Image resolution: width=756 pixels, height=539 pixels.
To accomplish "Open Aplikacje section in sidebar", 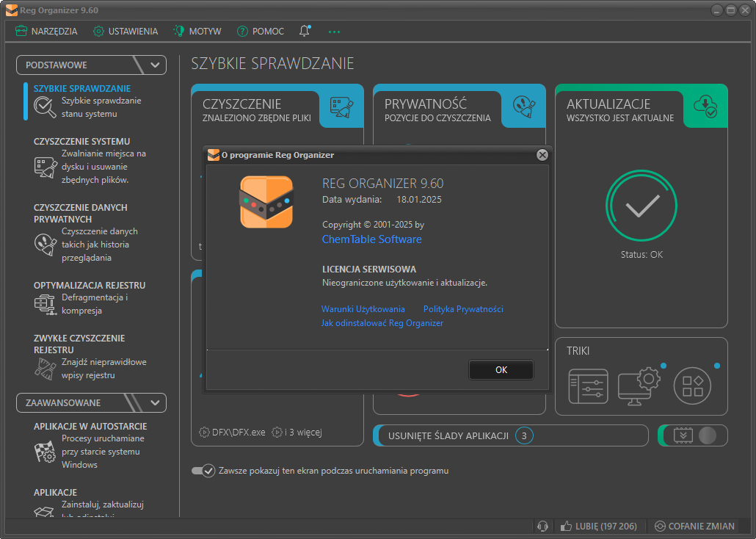I will 56,492.
